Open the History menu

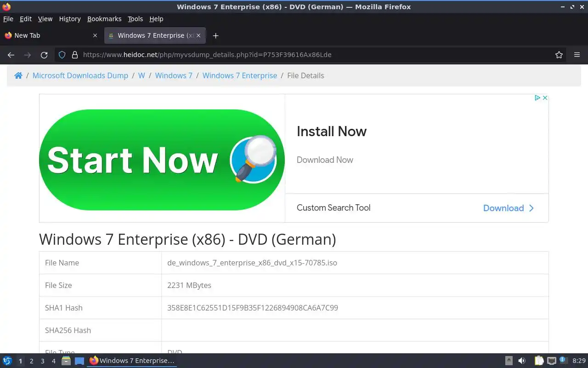click(x=70, y=19)
